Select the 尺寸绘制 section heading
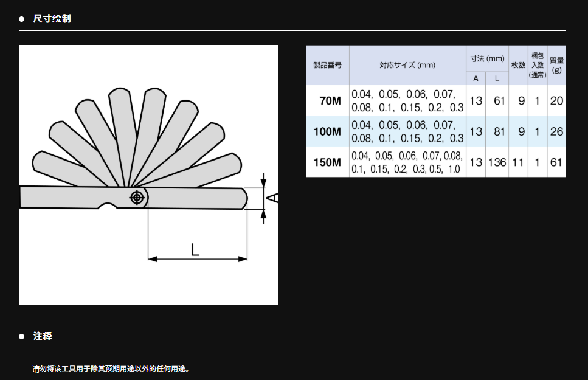The height and width of the screenshot is (380, 588). [52, 19]
